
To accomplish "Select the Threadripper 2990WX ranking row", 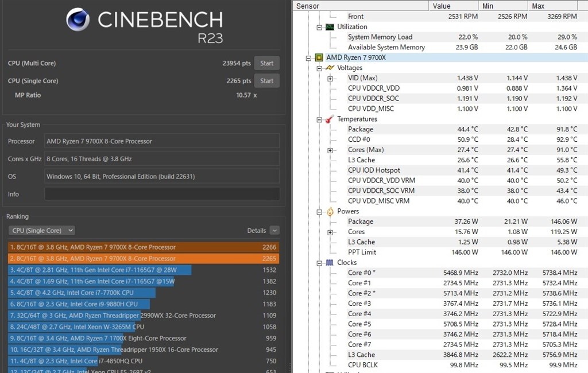I will [144, 315].
